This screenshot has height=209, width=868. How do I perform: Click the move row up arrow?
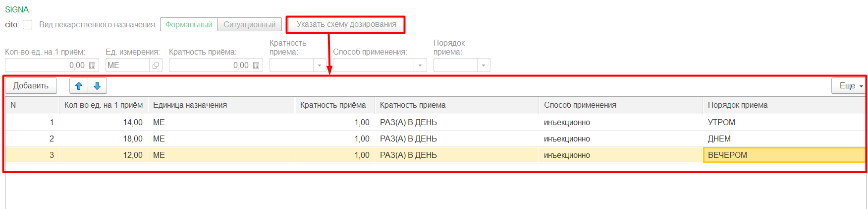[x=79, y=86]
